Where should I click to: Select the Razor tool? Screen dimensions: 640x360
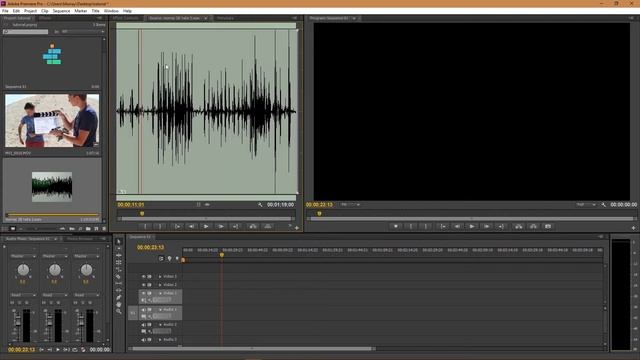119,276
